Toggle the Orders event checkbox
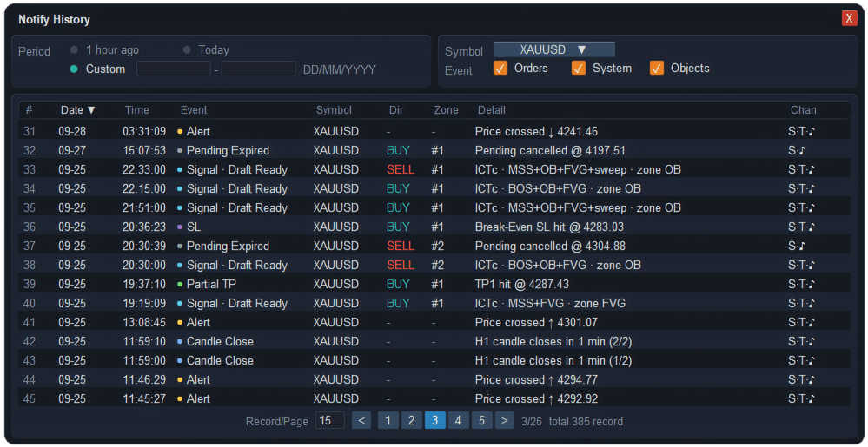This screenshot has width=868, height=447. (500, 69)
